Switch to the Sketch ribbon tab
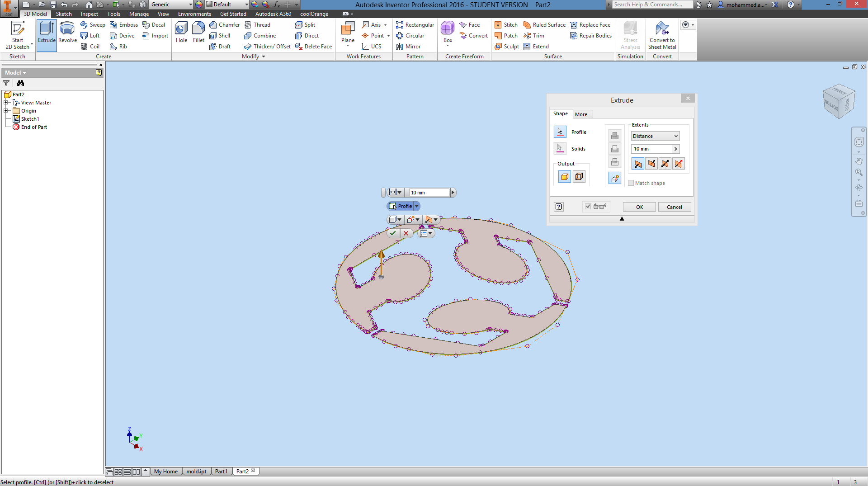 (64, 14)
